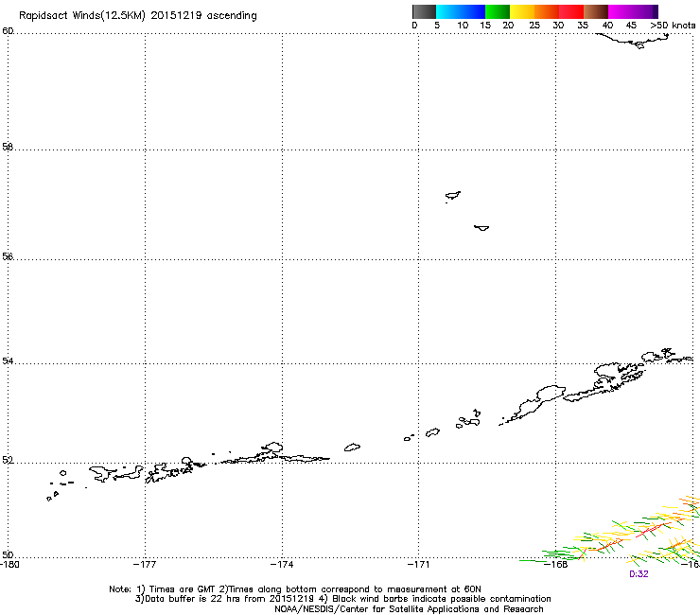Select the magenta 40–45 knots legend segment
This screenshot has height=615, width=700.
pos(622,11)
